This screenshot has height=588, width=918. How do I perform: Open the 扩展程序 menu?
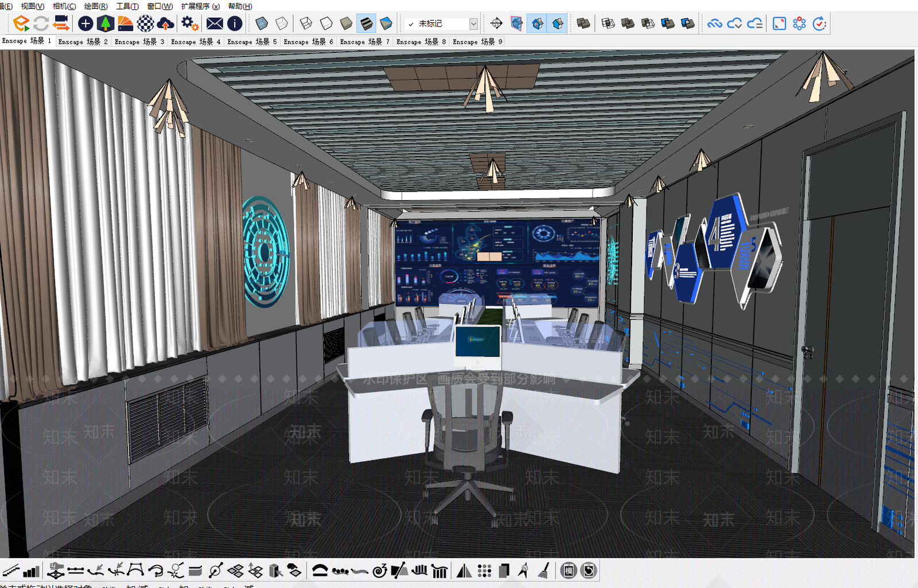pos(200,6)
